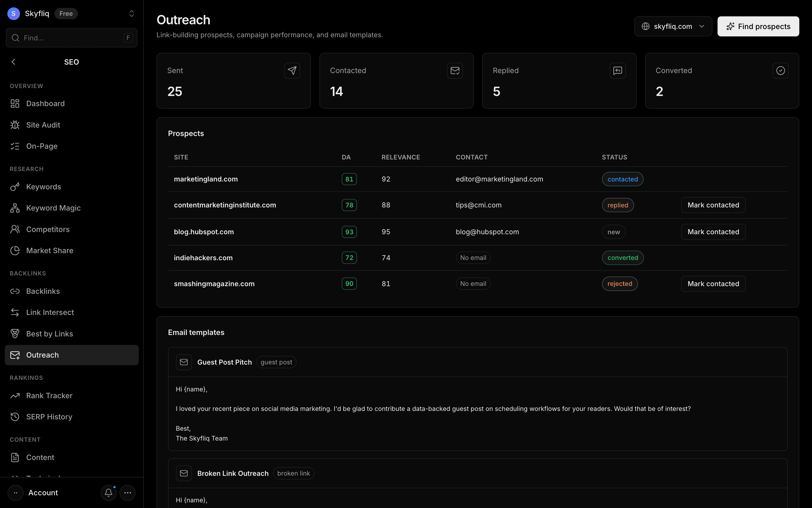Click the Sent paper plane icon
This screenshot has width=812, height=508.
coord(292,71)
